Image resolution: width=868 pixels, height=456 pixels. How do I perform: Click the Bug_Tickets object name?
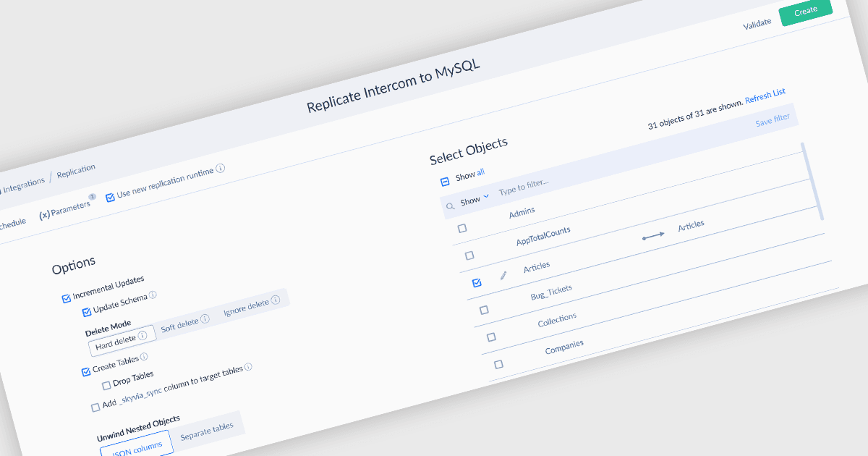tap(551, 292)
